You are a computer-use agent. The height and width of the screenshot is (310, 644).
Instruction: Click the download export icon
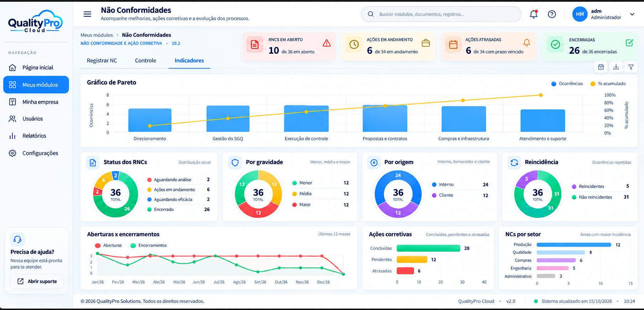pyautogui.click(x=616, y=67)
